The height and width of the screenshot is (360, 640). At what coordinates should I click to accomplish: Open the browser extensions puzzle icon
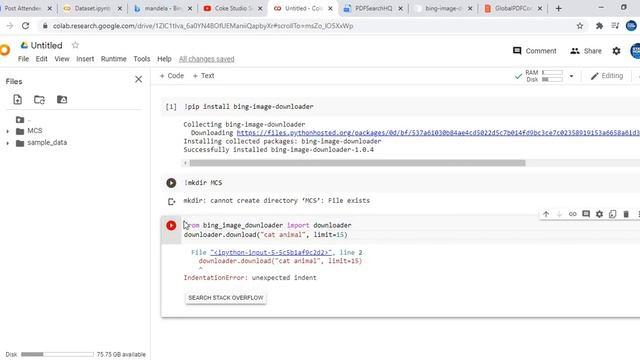tap(599, 26)
